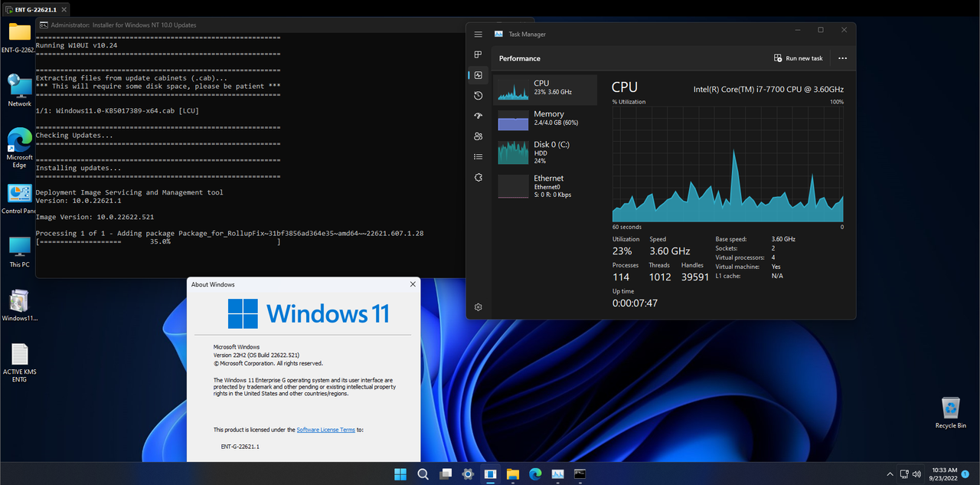Select the Memory performance entry
Image resolution: width=980 pixels, height=485 pixels.
pyautogui.click(x=544, y=120)
